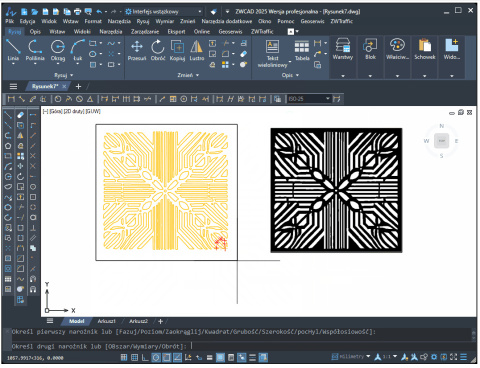Add a new drawing tab with plus

78,87
